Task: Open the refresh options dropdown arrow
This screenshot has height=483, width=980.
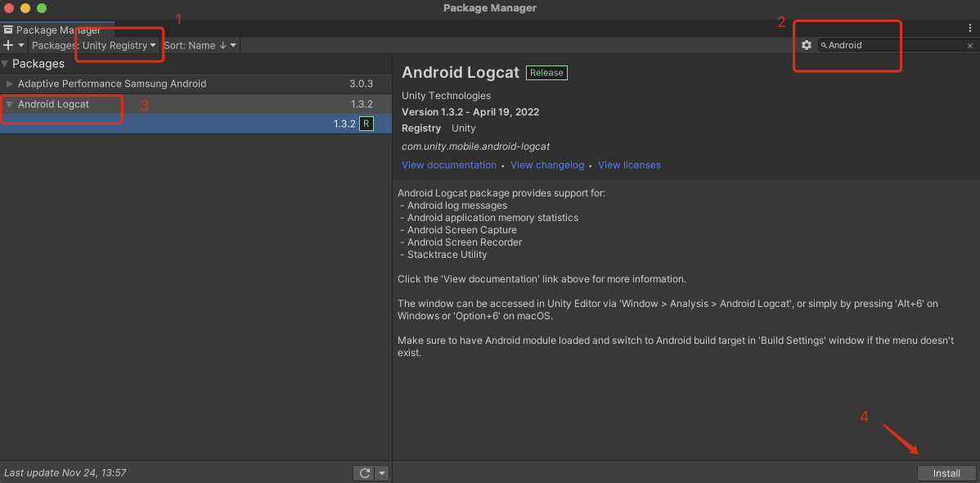Action: tap(382, 473)
